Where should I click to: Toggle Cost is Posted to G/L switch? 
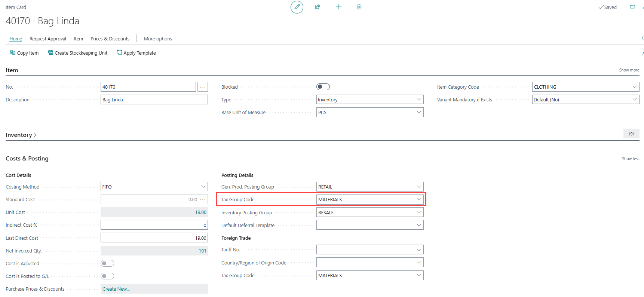coord(107,276)
